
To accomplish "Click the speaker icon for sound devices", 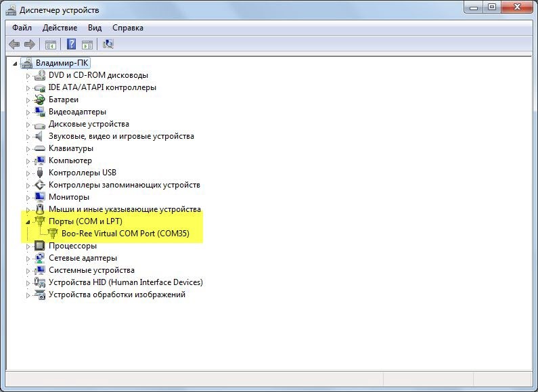I will [39, 136].
